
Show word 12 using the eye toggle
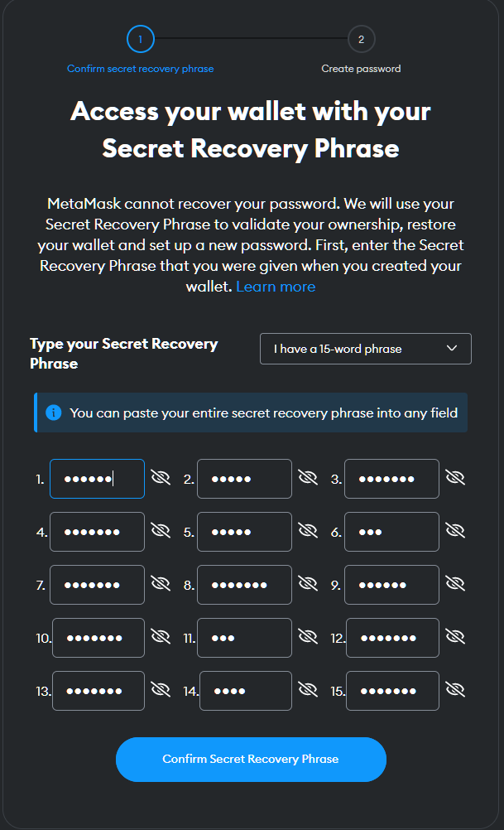coord(455,637)
